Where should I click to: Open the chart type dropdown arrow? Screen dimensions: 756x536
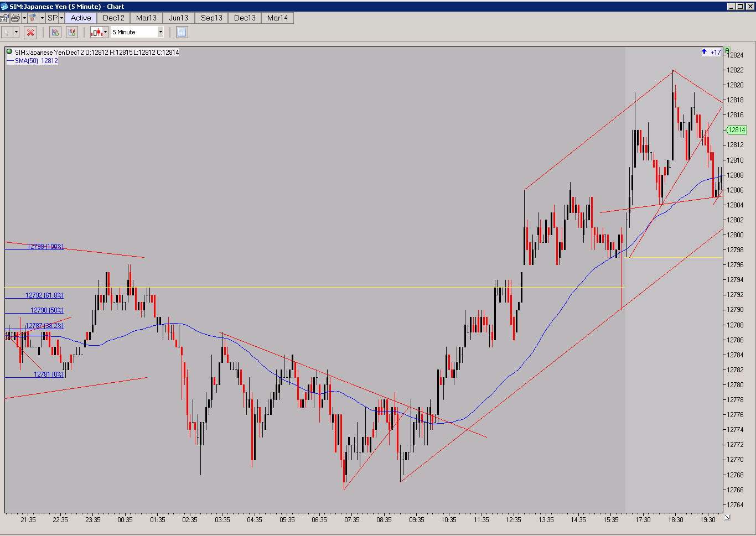point(105,32)
